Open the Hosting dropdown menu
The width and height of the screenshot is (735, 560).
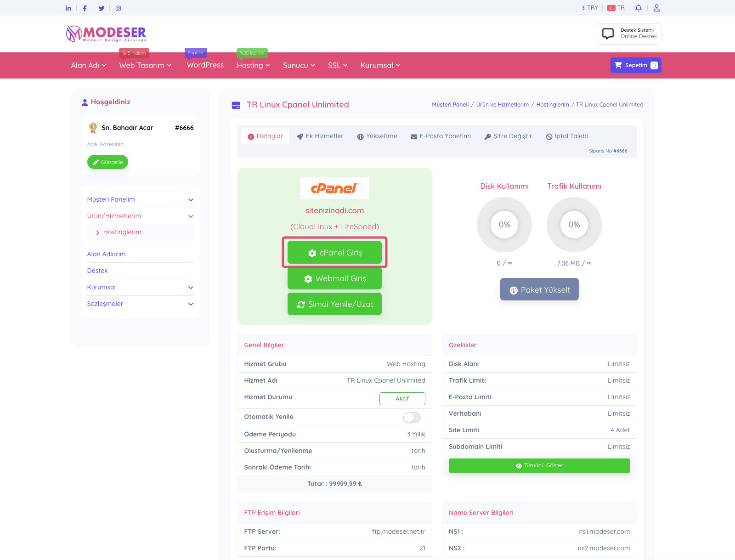click(x=253, y=65)
